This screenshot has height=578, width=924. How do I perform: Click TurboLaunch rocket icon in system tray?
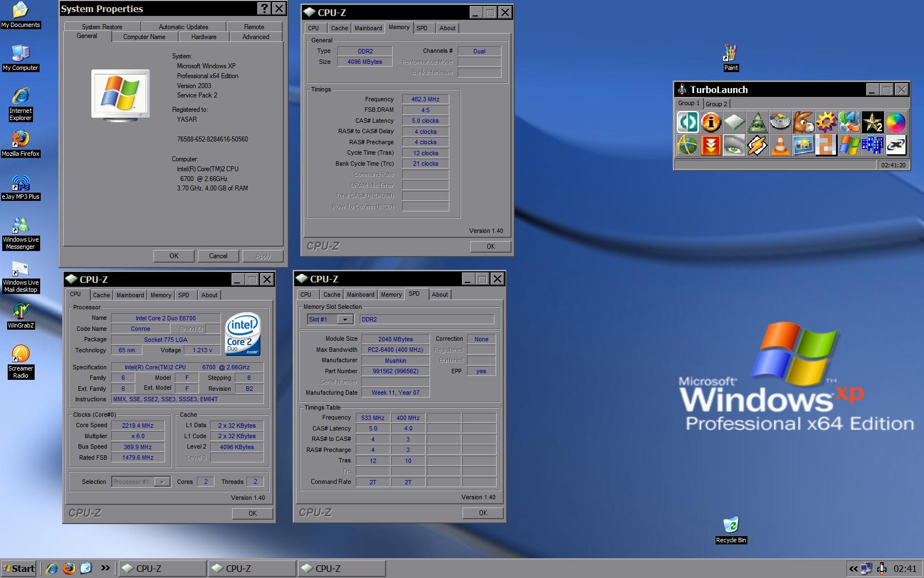pyautogui.click(x=882, y=569)
